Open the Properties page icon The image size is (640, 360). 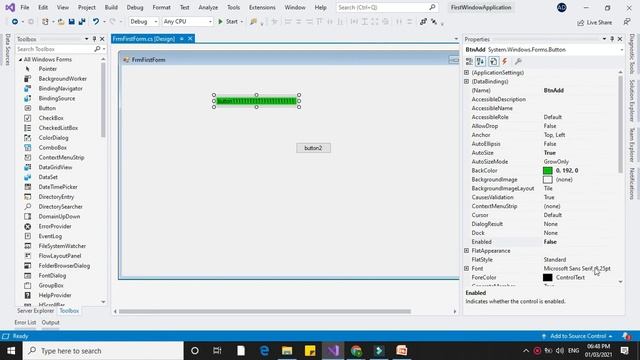(493, 62)
